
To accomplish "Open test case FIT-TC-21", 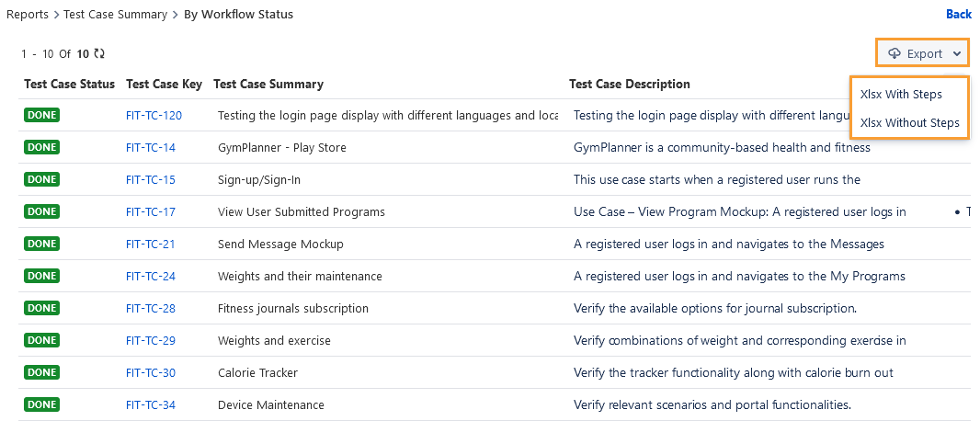I will (x=151, y=244).
